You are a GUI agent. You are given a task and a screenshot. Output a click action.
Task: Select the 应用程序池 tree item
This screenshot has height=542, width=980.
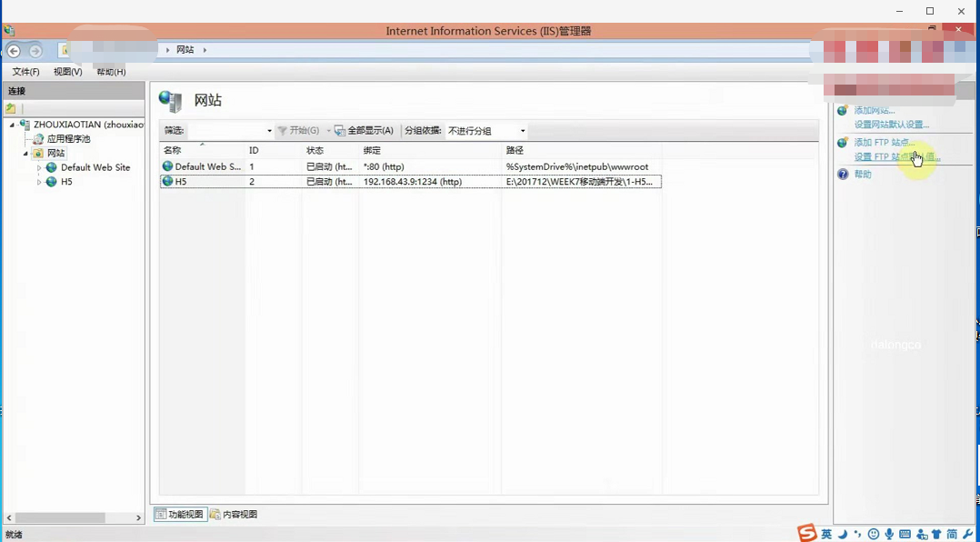pyautogui.click(x=69, y=139)
